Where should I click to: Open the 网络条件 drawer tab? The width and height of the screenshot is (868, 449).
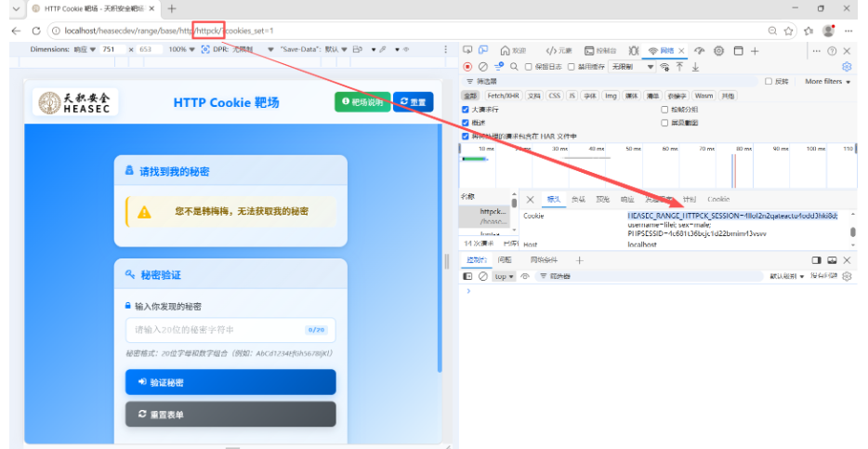544,259
